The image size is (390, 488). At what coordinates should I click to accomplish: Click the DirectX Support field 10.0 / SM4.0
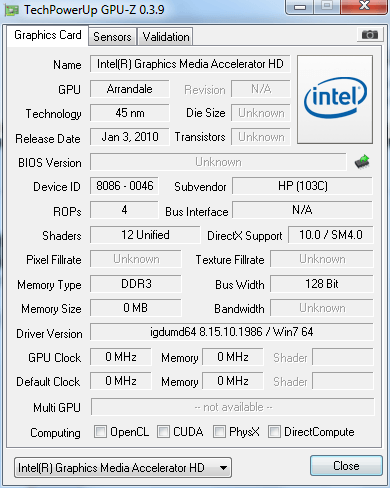331,235
